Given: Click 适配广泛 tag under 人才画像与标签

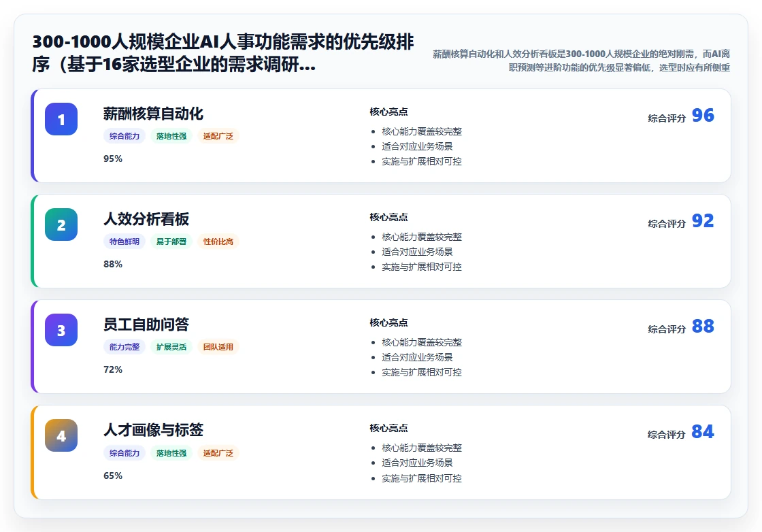Looking at the screenshot, I should pyautogui.click(x=218, y=453).
